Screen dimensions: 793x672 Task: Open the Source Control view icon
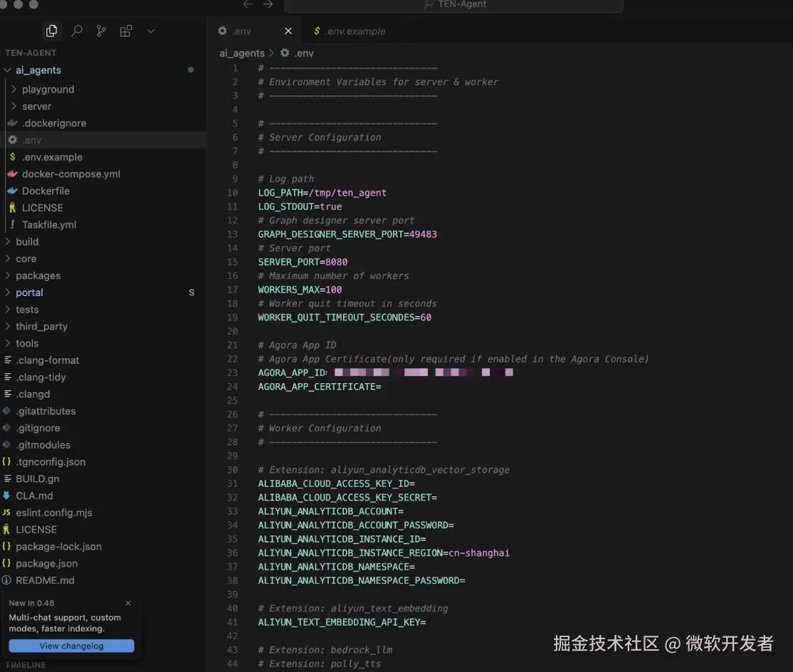tap(101, 31)
